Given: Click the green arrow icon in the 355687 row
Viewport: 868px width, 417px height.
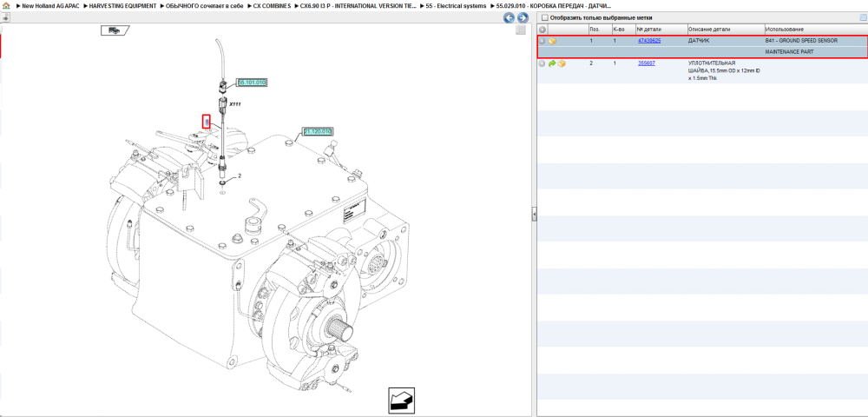Looking at the screenshot, I should click(x=552, y=63).
